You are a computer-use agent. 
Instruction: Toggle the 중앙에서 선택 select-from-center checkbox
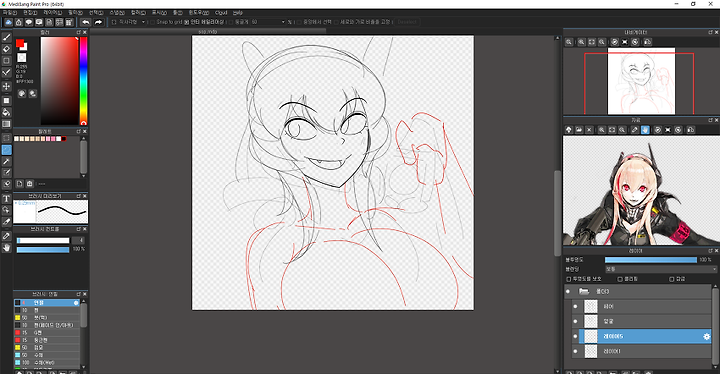(299, 22)
